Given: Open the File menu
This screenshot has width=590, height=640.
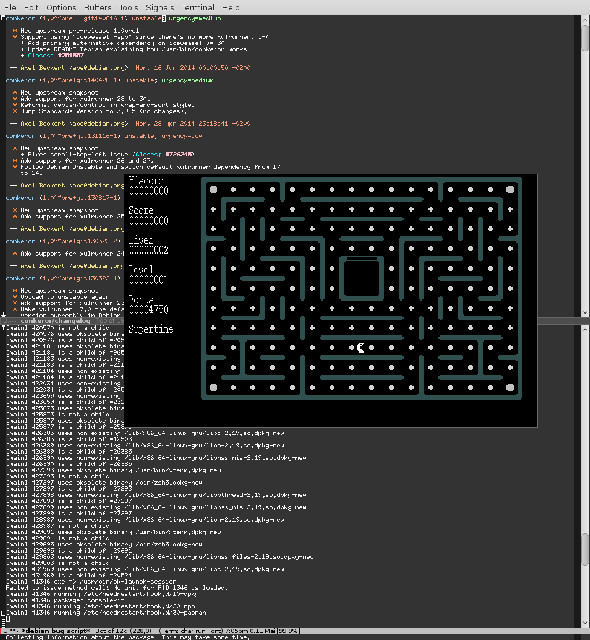Looking at the screenshot, I should (x=10, y=7).
